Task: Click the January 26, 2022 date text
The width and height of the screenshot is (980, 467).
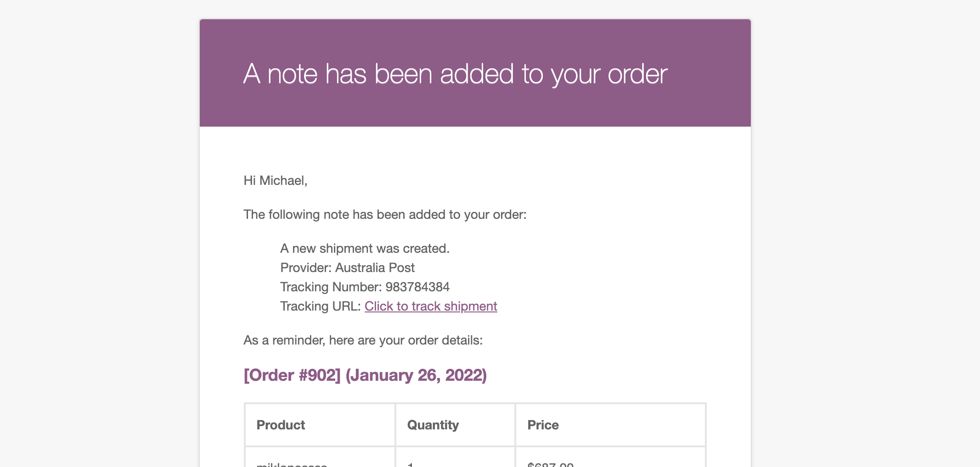Action: pos(416,375)
